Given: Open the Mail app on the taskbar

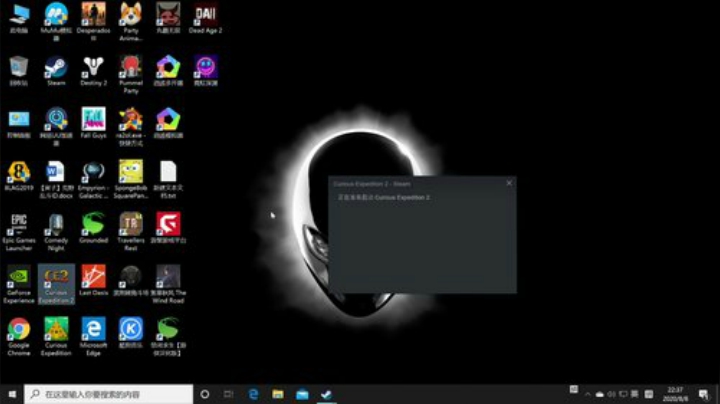Looking at the screenshot, I should point(302,394).
